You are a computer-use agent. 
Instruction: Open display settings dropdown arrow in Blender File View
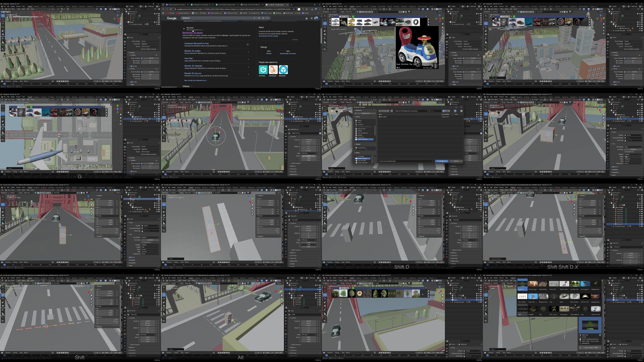pos(451,111)
